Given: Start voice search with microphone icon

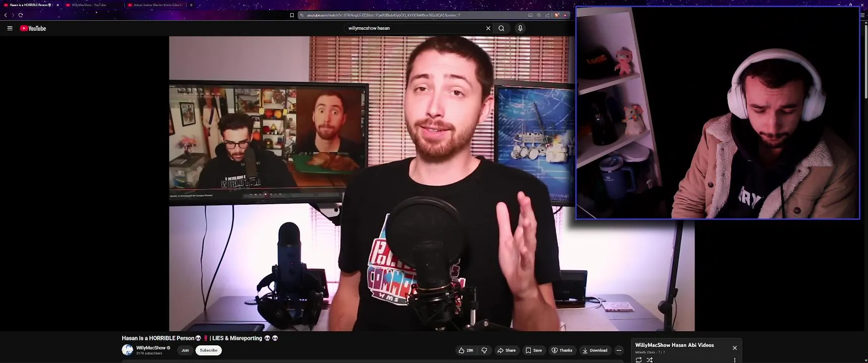Looking at the screenshot, I should coord(520,28).
